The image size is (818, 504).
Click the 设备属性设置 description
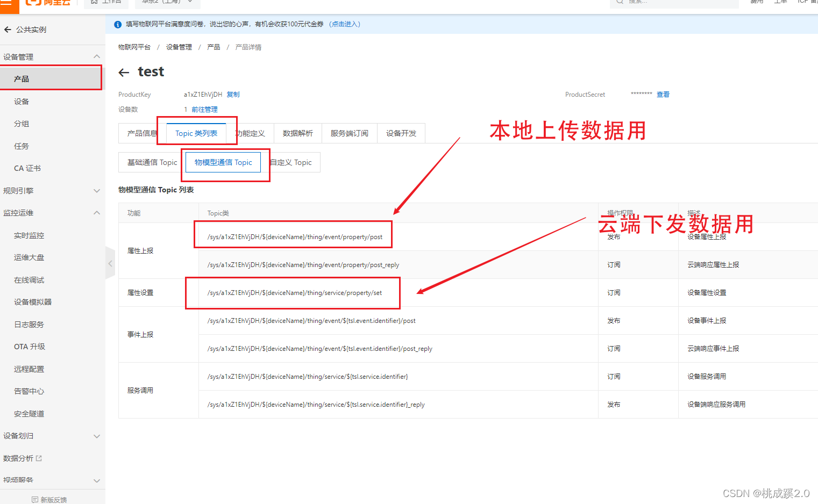coord(707,293)
